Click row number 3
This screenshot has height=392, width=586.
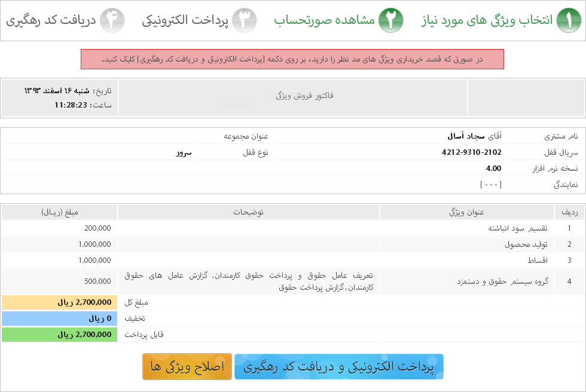coord(569,260)
